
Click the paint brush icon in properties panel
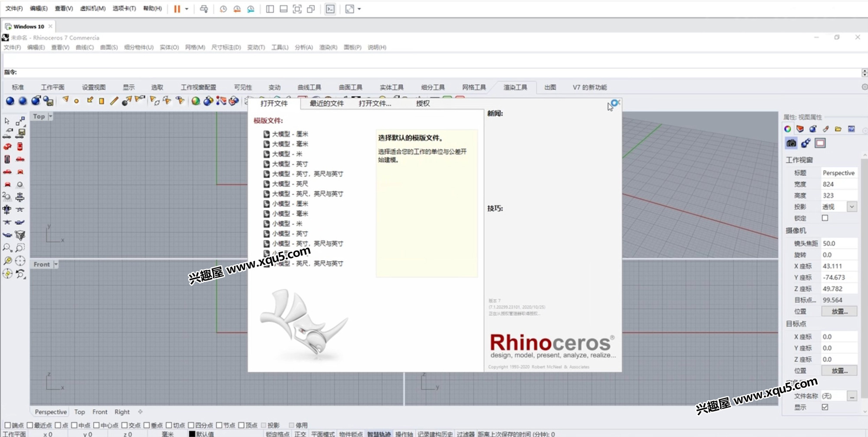(825, 129)
